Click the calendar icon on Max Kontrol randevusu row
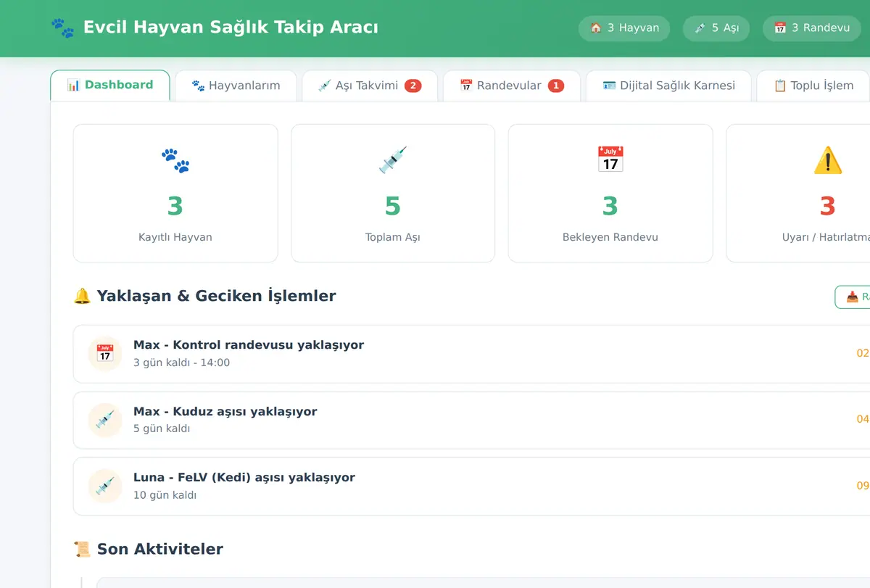This screenshot has width=870, height=588. pyautogui.click(x=105, y=354)
